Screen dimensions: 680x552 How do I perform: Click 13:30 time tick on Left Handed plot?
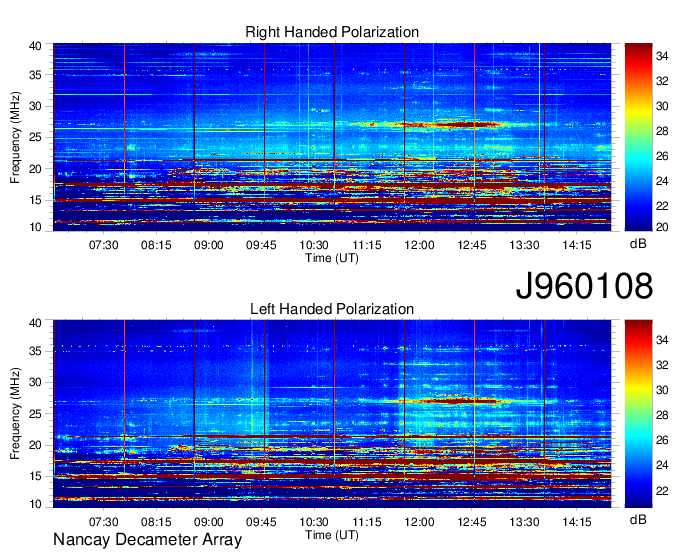coord(524,522)
